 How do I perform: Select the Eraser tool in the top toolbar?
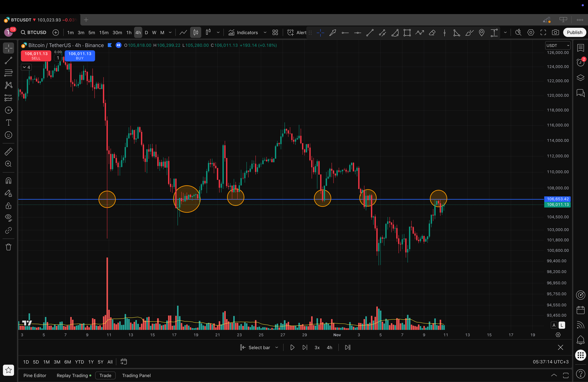432,32
